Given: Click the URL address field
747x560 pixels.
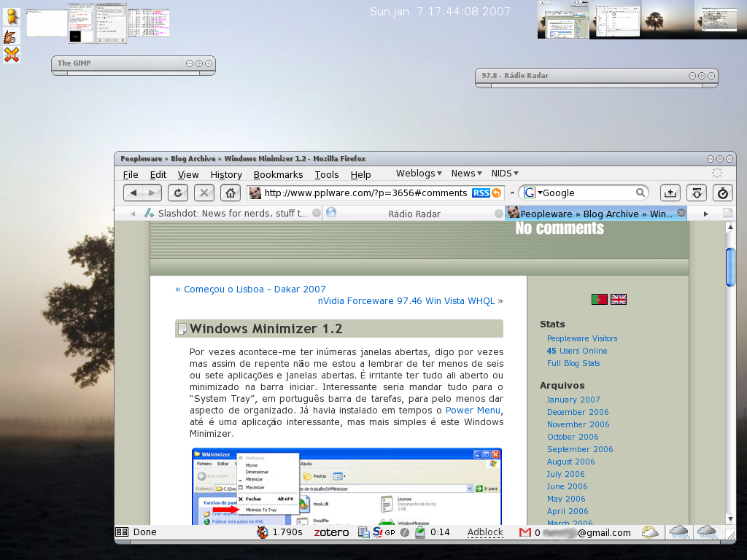Looking at the screenshot, I should (x=365, y=192).
